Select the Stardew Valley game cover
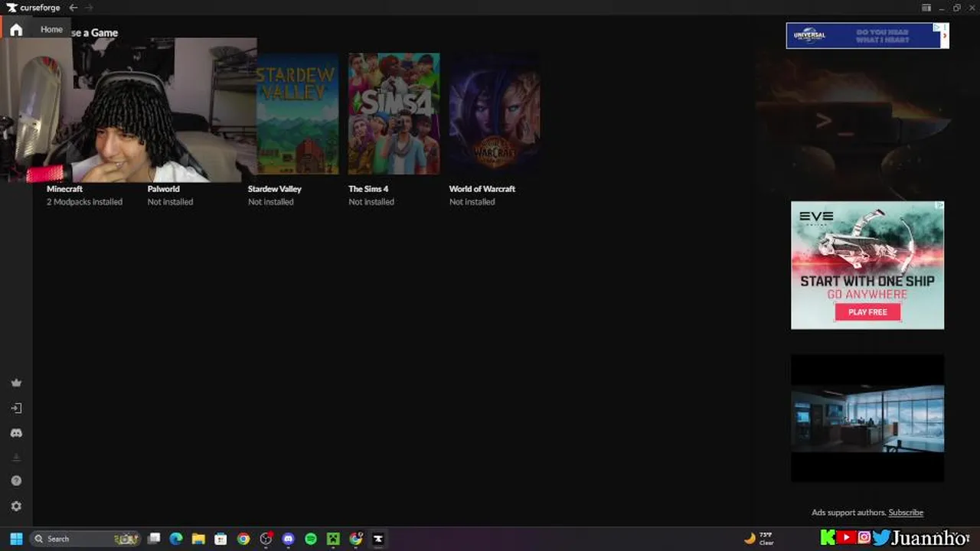Screen dimensions: 980x551 (x=297, y=114)
